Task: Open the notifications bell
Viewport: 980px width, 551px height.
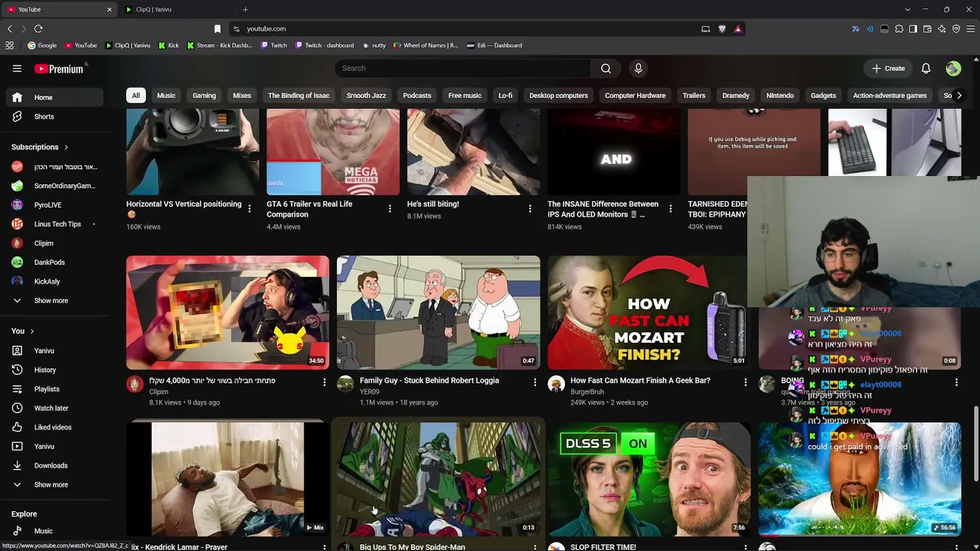Action: point(926,68)
